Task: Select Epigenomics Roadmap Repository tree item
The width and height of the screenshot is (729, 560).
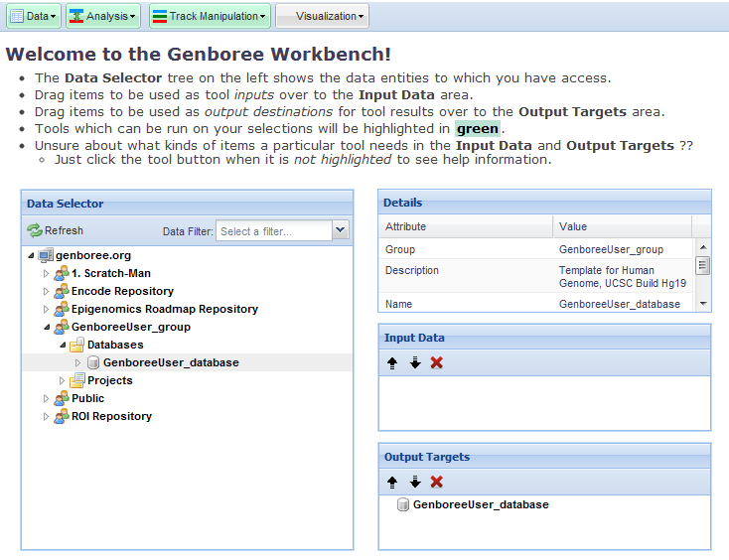Action: click(x=164, y=309)
